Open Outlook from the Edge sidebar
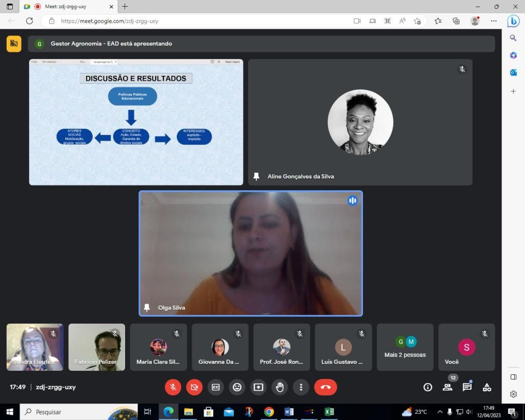Image resolution: width=525 pixels, height=420 pixels. (x=513, y=72)
